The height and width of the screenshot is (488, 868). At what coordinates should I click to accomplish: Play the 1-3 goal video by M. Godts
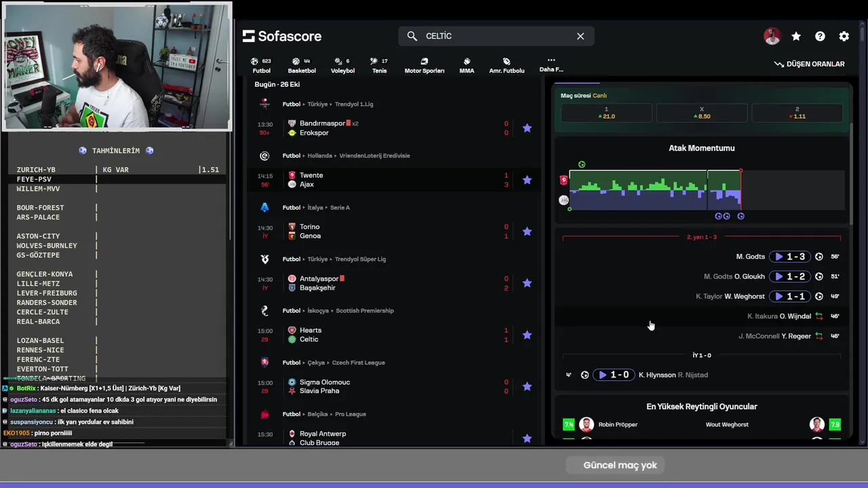tap(790, 257)
